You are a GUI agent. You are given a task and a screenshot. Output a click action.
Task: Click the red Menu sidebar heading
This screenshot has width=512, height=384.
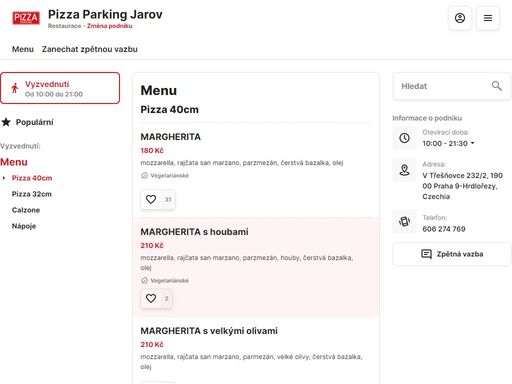point(14,162)
